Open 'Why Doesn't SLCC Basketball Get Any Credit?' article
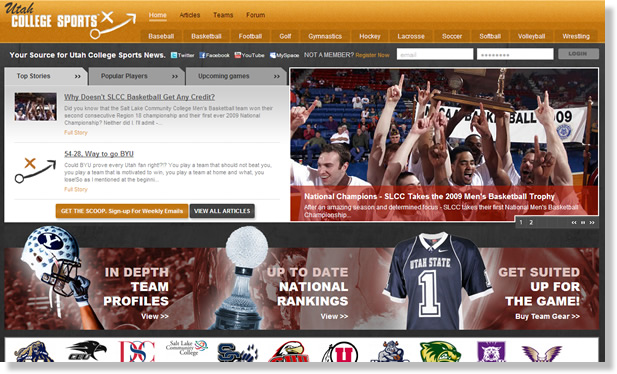The image size is (617, 374). [x=139, y=97]
